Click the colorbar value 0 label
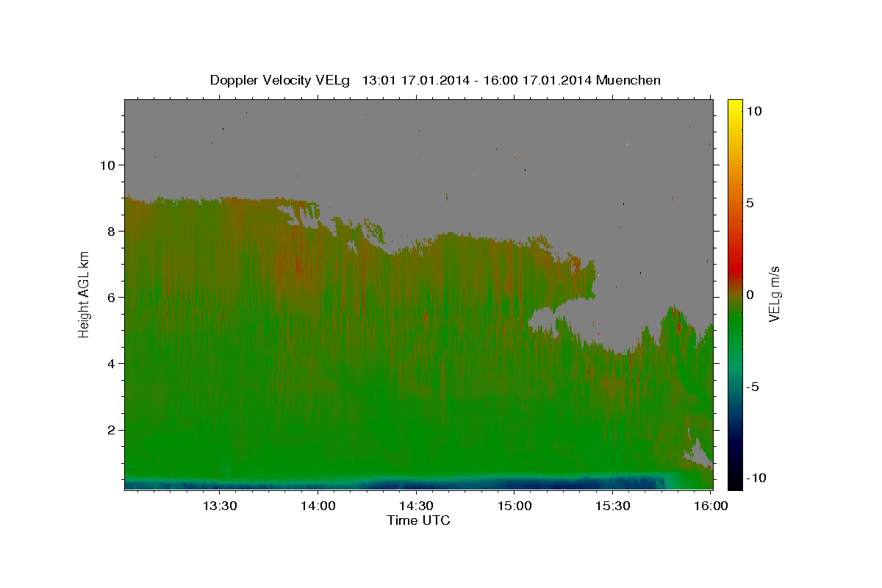 (x=750, y=295)
